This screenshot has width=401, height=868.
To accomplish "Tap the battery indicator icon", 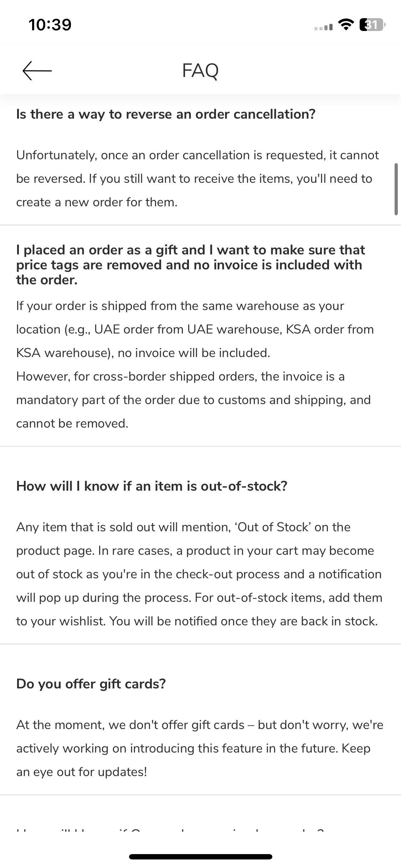I will [x=372, y=25].
